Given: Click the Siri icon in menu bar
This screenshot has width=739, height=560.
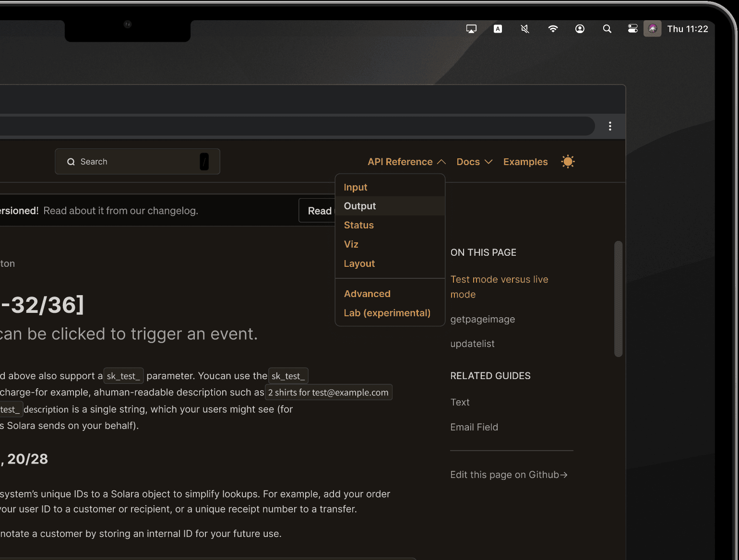Looking at the screenshot, I should pyautogui.click(x=653, y=29).
